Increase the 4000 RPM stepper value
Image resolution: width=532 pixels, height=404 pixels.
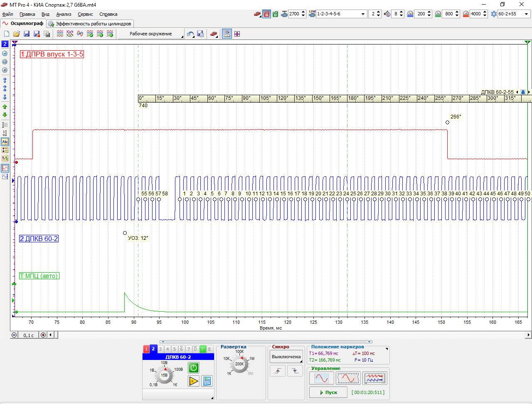[485, 12]
